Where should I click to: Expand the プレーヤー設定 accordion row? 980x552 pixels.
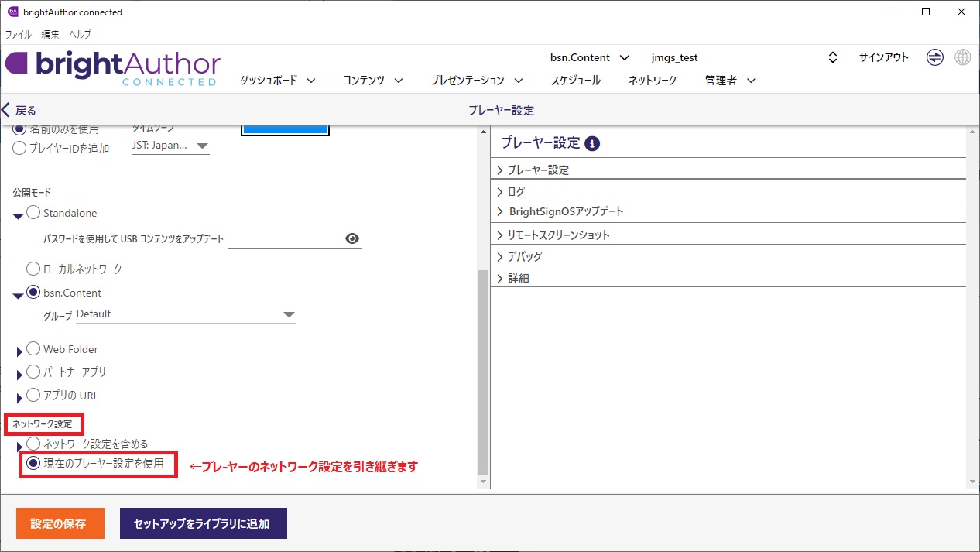728,170
